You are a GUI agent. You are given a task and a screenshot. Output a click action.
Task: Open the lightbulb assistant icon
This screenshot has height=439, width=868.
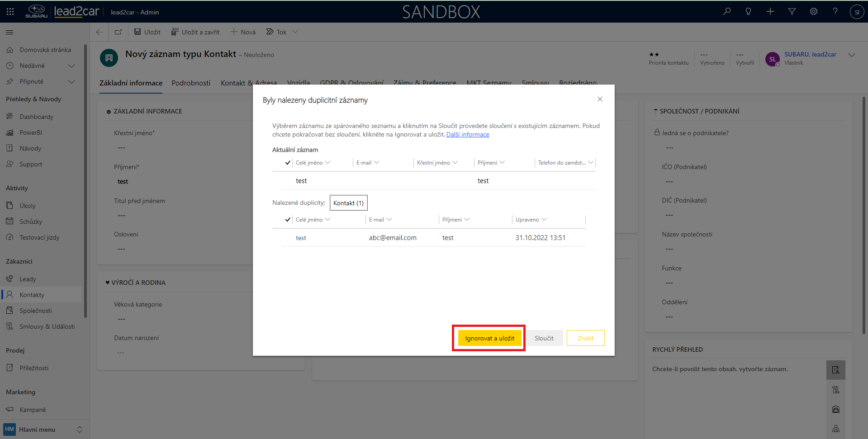pos(749,12)
